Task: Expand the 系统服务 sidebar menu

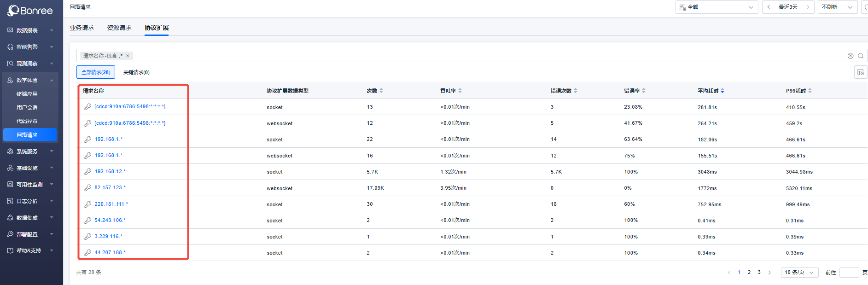Action: click(30, 151)
